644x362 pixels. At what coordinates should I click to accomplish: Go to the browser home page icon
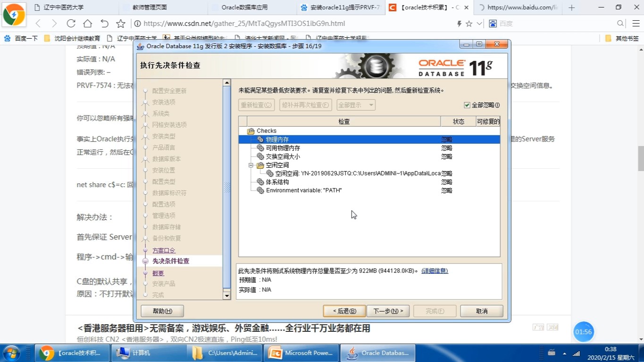coord(87,24)
